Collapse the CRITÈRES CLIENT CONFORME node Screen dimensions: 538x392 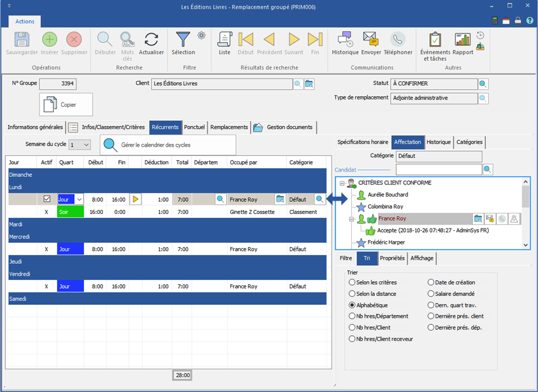tap(341, 183)
